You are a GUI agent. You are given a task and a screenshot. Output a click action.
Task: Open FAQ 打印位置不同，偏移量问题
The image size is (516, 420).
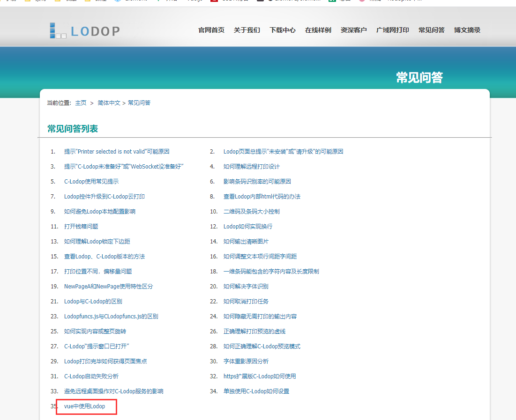point(98,272)
